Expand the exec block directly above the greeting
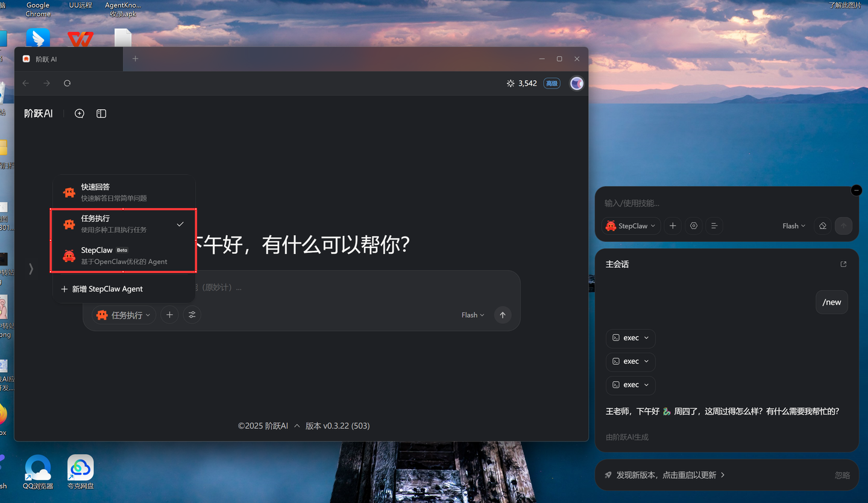Image resolution: width=868 pixels, height=503 pixels. [x=631, y=385]
